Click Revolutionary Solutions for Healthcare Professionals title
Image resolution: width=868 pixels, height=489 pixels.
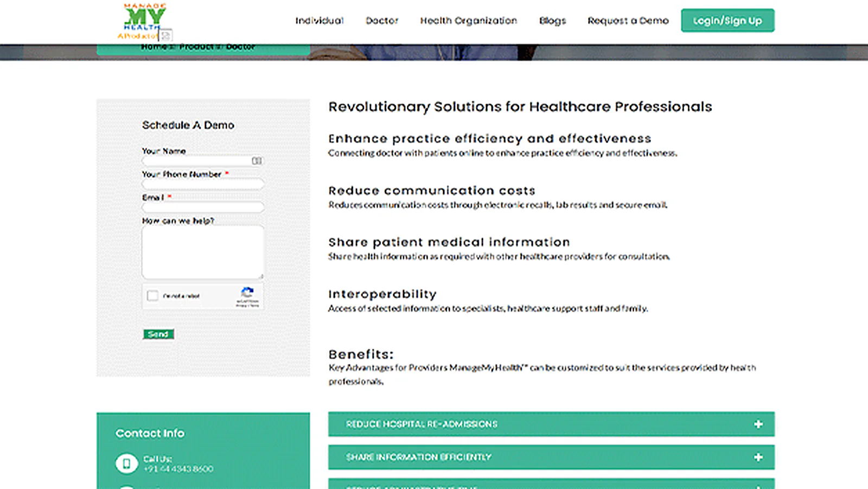tap(520, 107)
